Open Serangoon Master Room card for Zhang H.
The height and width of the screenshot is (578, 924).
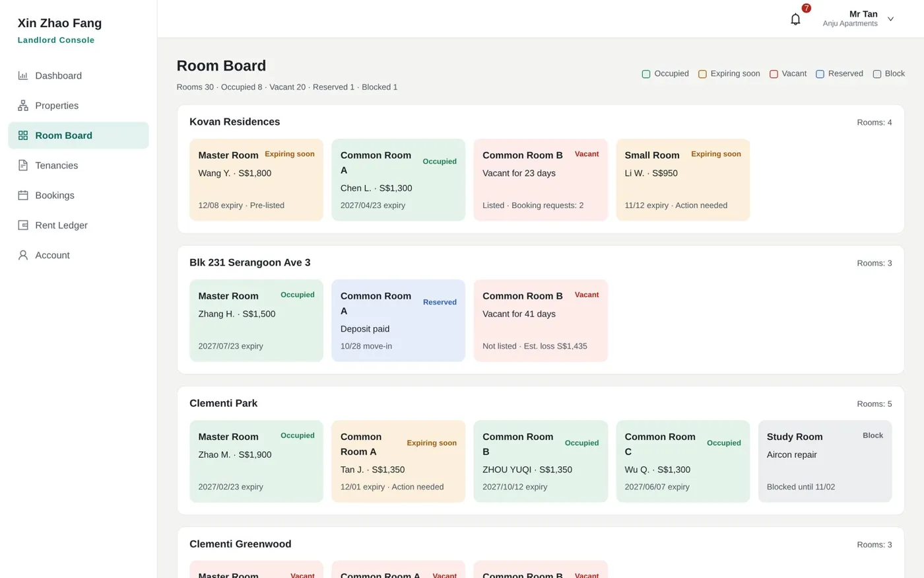click(x=256, y=320)
